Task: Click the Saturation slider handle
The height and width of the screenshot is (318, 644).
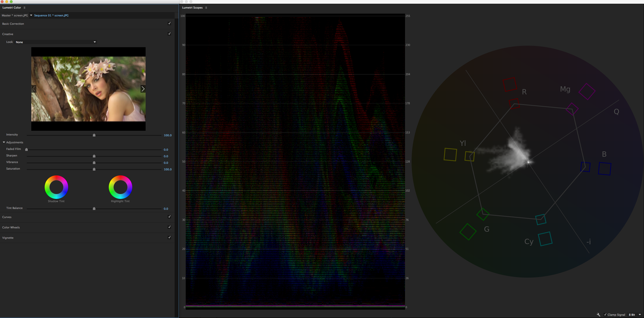Action: click(x=94, y=169)
